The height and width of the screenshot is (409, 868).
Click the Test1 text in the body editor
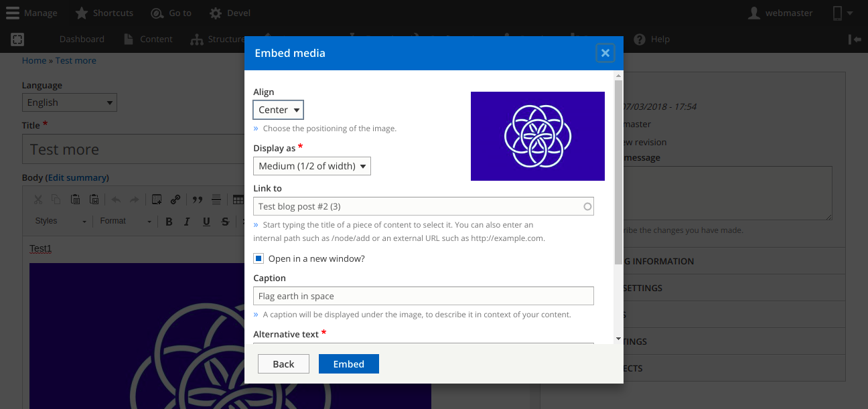tap(41, 248)
